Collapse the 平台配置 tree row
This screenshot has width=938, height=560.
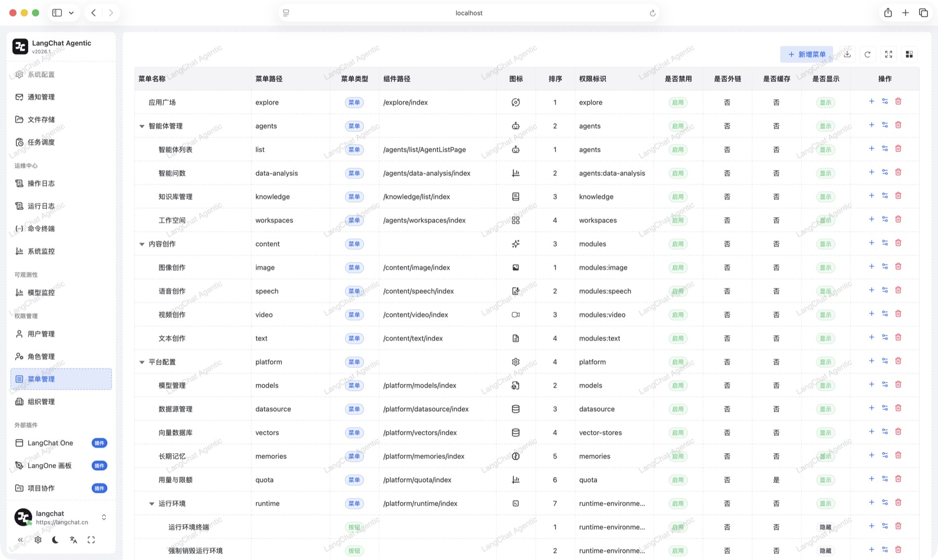[x=142, y=362]
